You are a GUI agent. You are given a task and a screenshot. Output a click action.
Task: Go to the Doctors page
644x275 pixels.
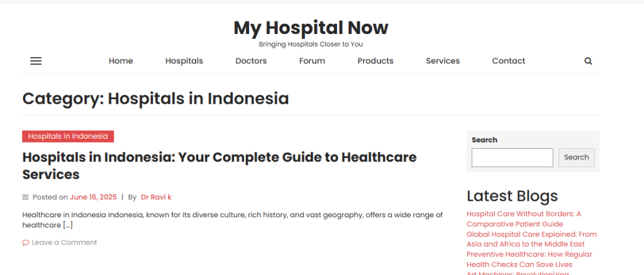point(251,61)
